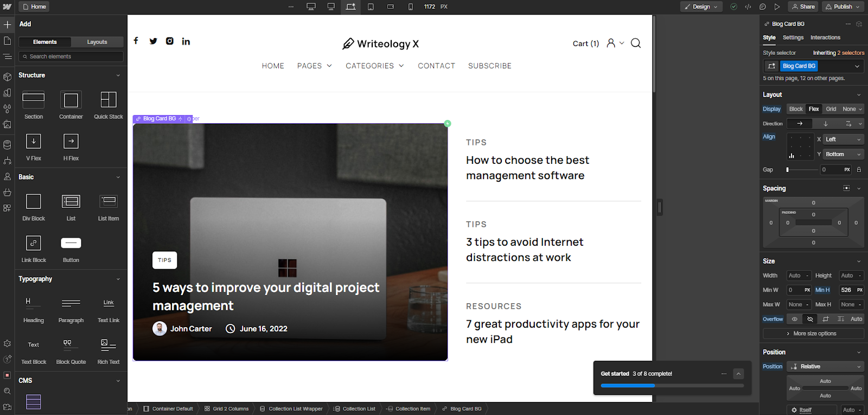Open the code export icon
The width and height of the screenshot is (868, 415).
748,7
